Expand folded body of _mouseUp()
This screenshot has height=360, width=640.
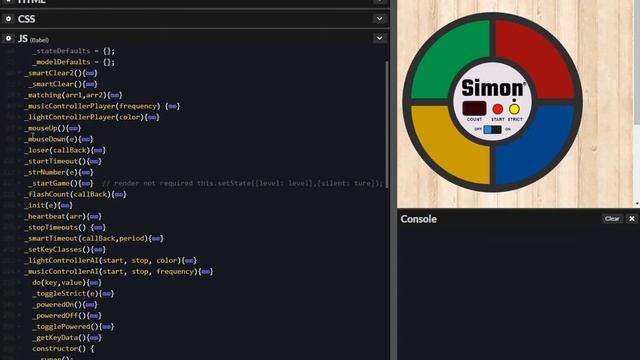[74, 128]
